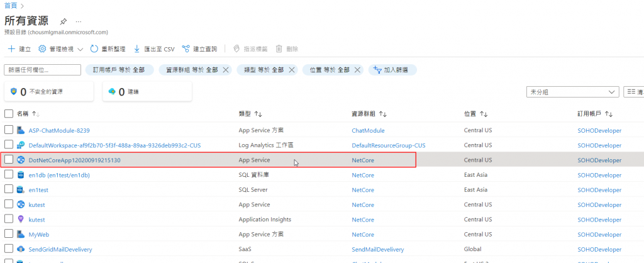This screenshot has width=644, height=263.
Task: Open ChatModule resource group link
Action: (x=369, y=130)
